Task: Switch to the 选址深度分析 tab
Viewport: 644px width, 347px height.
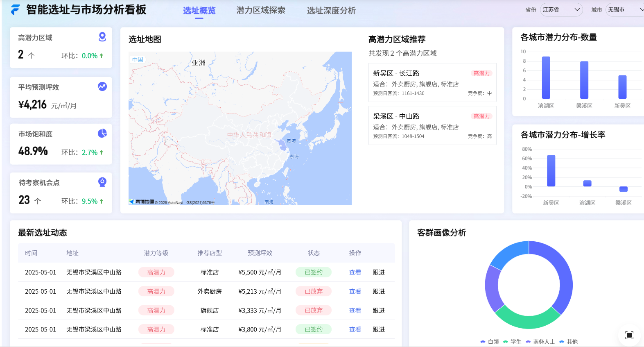Action: coord(331,11)
